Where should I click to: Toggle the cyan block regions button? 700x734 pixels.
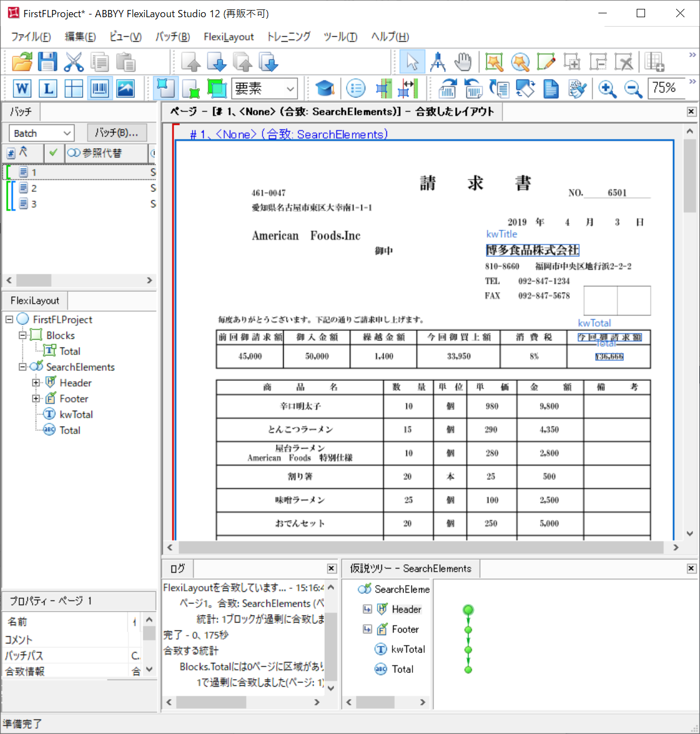[165, 88]
